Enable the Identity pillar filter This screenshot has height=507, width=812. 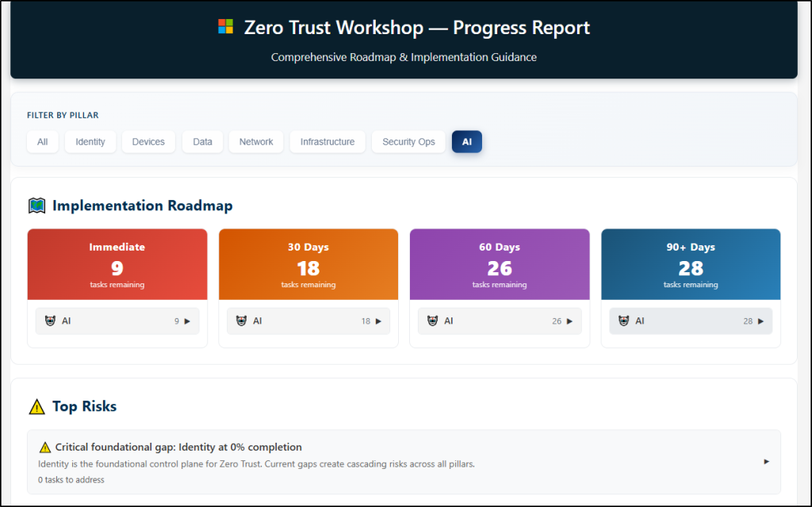coord(90,141)
